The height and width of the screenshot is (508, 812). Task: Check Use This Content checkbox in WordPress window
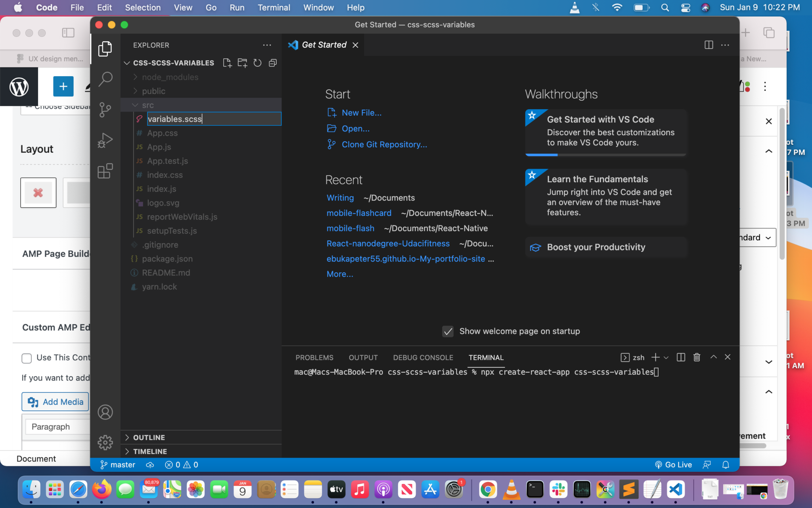[27, 358]
